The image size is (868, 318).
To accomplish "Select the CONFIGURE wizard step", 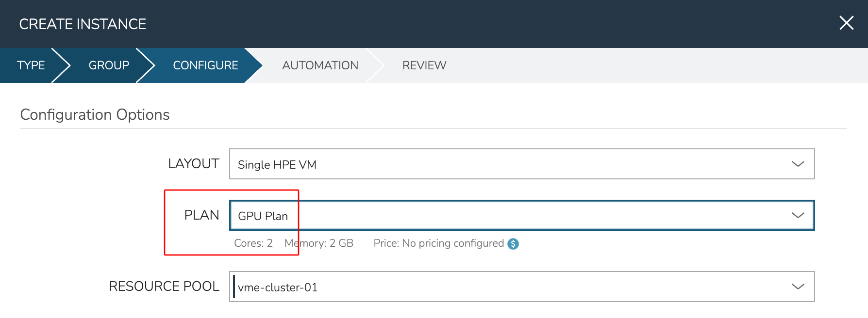I will pyautogui.click(x=205, y=65).
